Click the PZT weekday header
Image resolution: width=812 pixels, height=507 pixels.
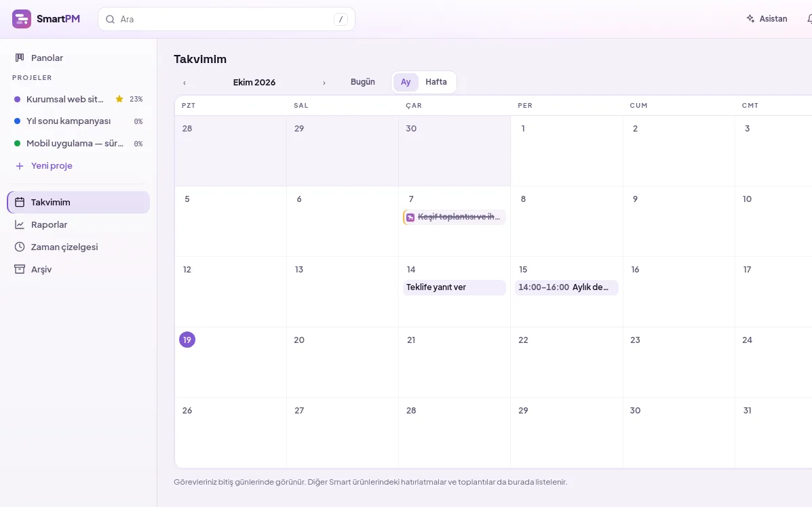189,105
